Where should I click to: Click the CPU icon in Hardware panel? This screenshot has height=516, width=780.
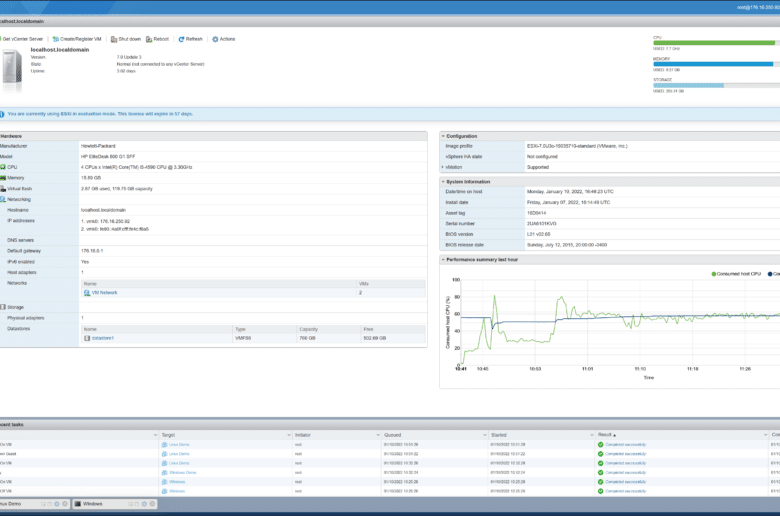coord(3,167)
